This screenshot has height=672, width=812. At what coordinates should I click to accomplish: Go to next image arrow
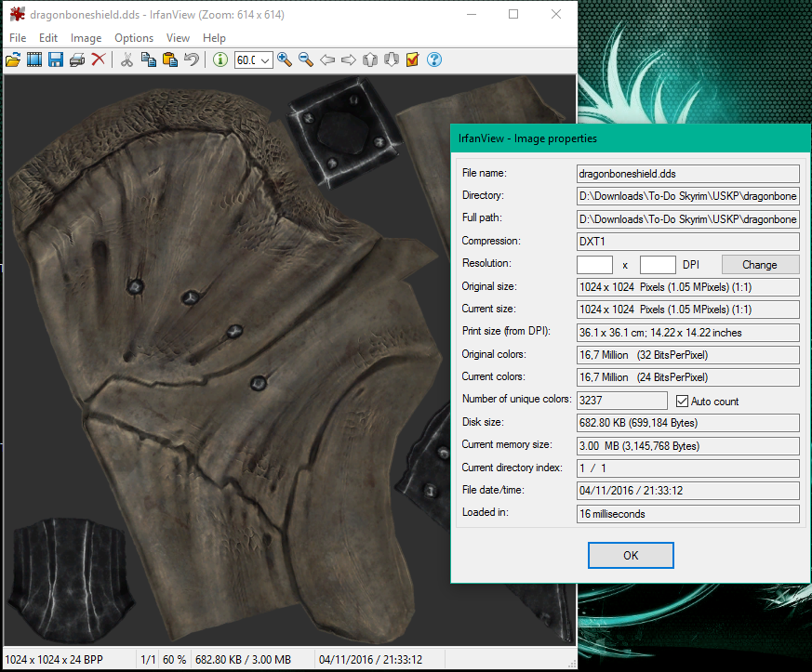348,60
